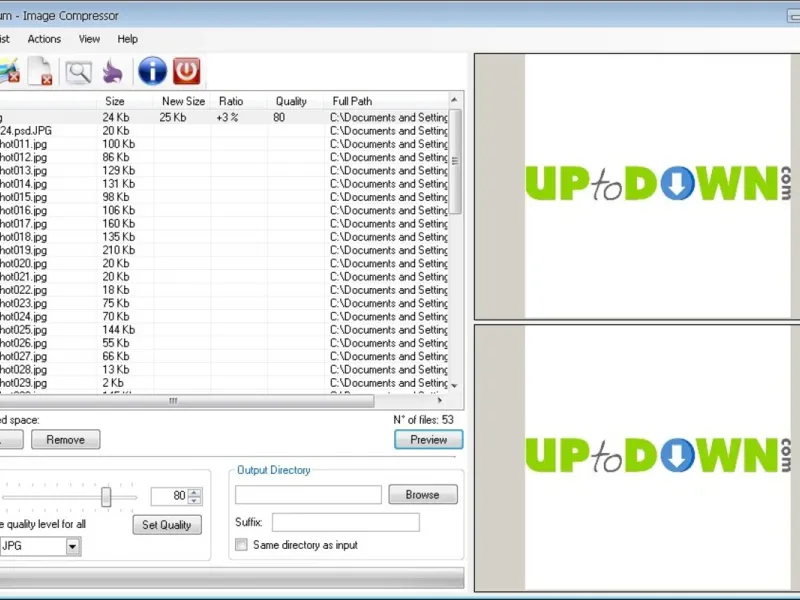
Task: Select the hot021.jpg file row
Action: [224, 277]
